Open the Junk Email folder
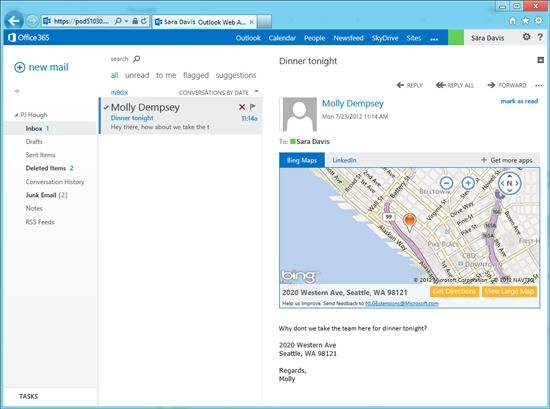 coord(41,195)
